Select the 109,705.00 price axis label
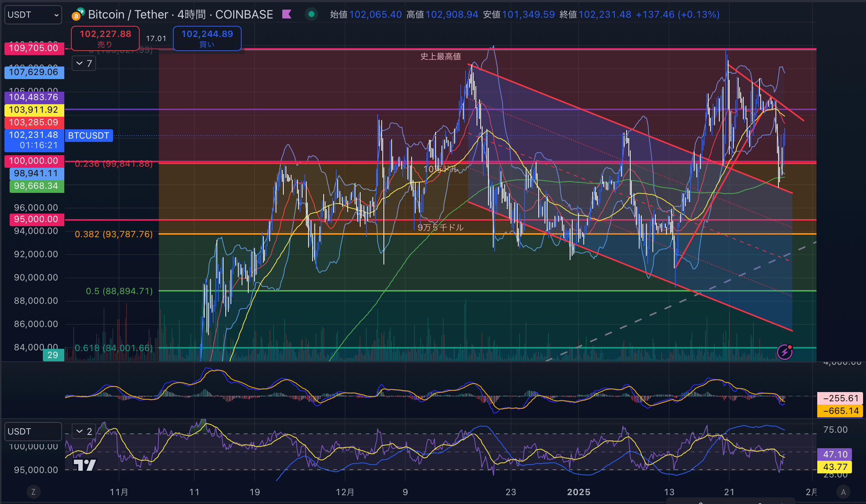Screen dimensions: 866x504 click(x=34, y=48)
